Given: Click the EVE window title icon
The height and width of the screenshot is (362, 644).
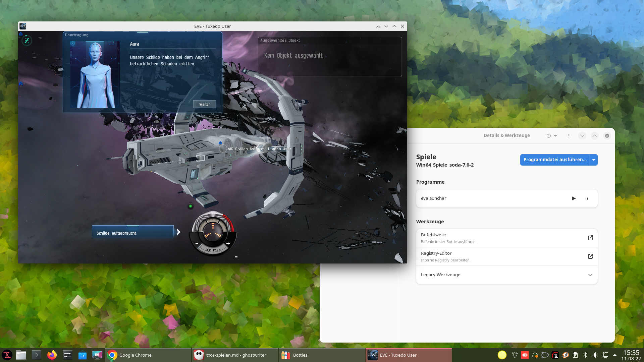Looking at the screenshot, I should (23, 26).
